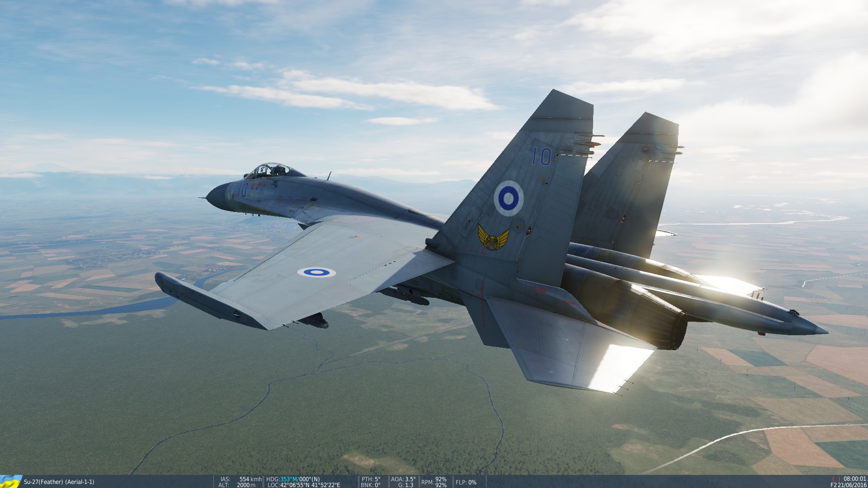Click the blue roundel on the left wing
The height and width of the screenshot is (488, 868).
pos(316,272)
